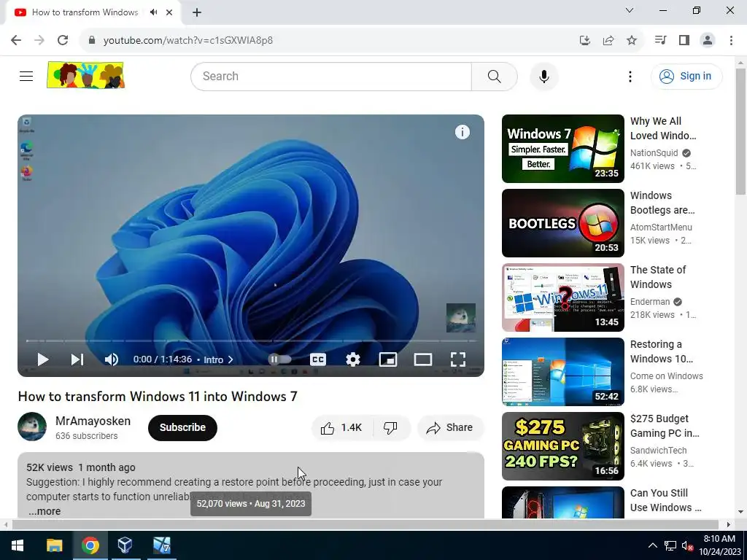Open the Enderman channel link
The image size is (747, 560).
coord(650,301)
